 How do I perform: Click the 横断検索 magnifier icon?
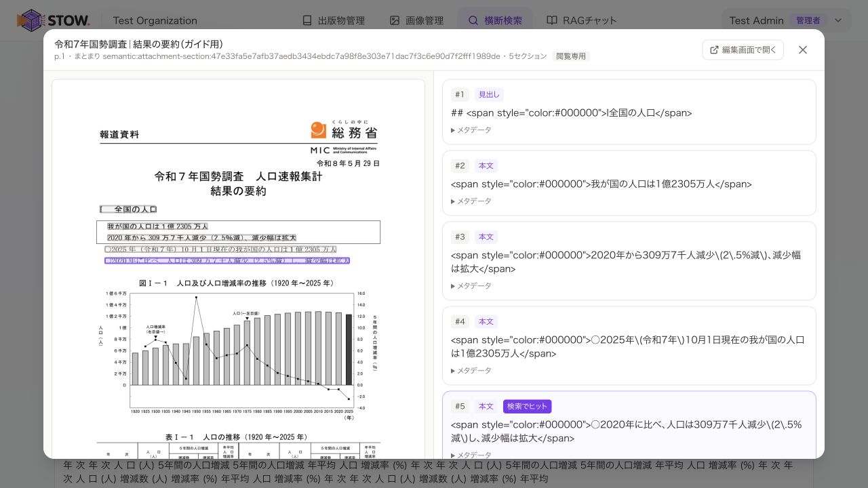[473, 20]
